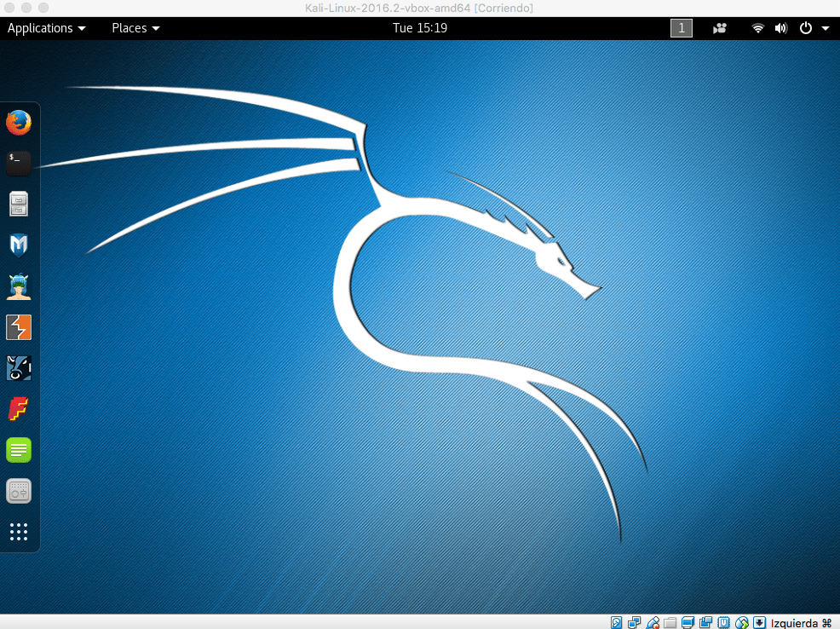Launch Burp Suite from the dock
This screenshot has height=629, width=840.
(x=19, y=327)
